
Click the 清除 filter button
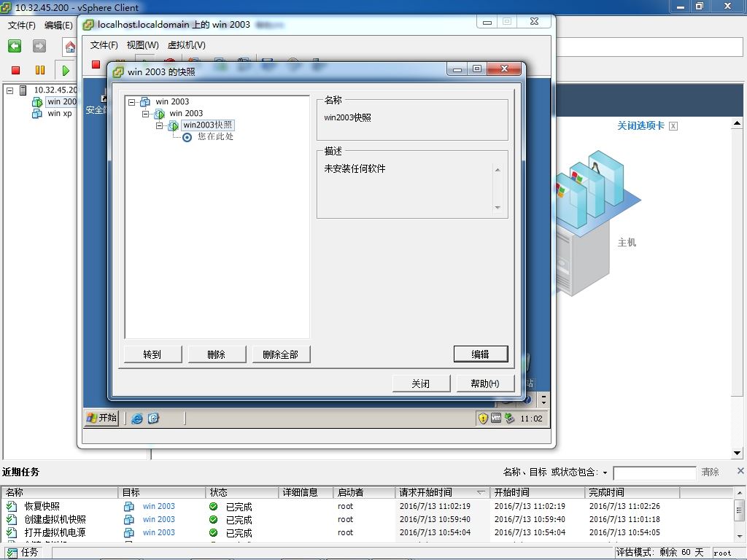pyautogui.click(x=710, y=472)
